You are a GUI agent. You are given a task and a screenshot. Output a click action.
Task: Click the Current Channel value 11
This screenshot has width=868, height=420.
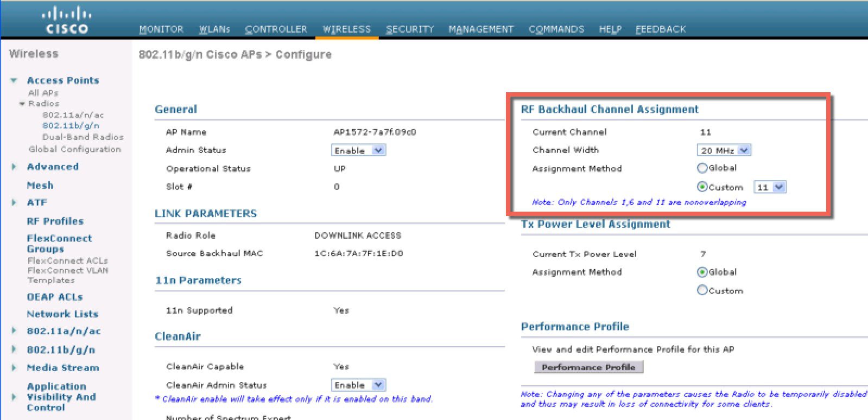[x=706, y=132]
